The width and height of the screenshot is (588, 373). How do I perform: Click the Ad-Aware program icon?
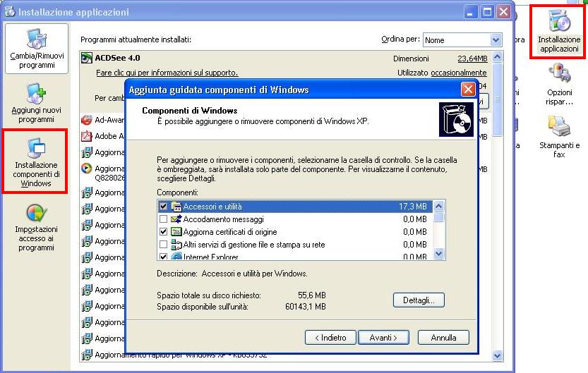click(x=87, y=120)
